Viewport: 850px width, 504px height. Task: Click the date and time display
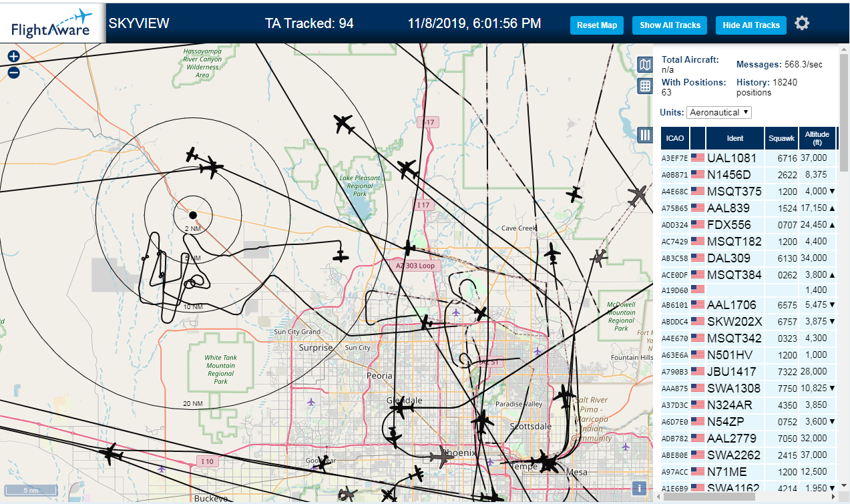475,23
